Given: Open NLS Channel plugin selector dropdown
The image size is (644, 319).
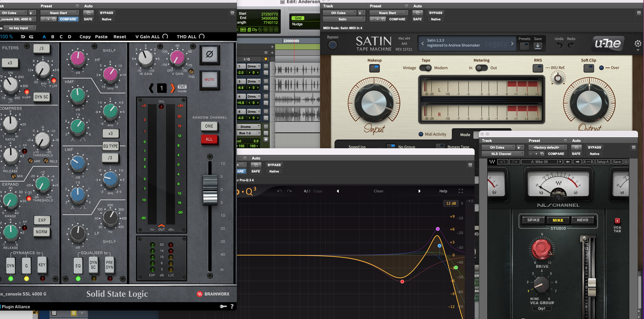Looking at the screenshot, I should click(x=503, y=154).
